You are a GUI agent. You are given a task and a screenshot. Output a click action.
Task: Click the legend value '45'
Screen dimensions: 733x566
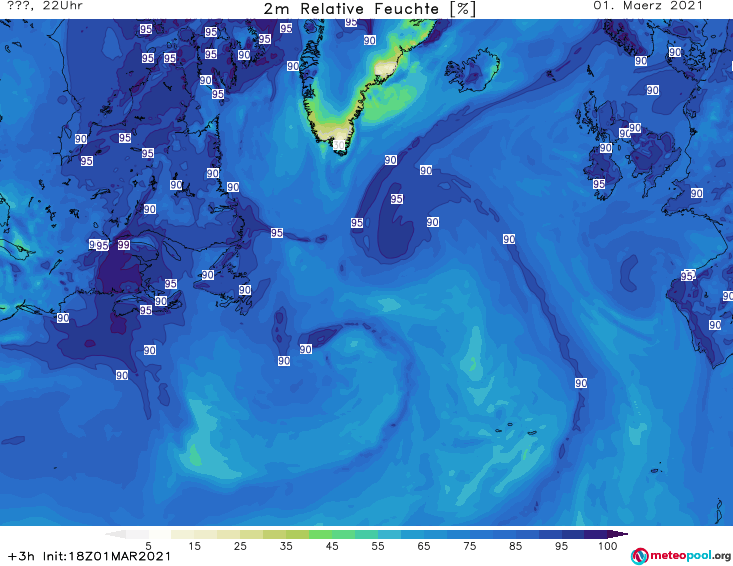(332, 546)
